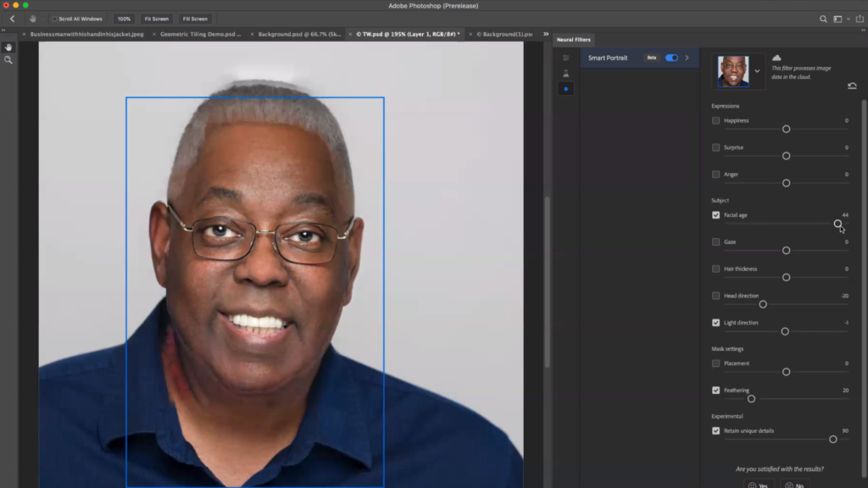Show more document tabs via double-arrow
868x488 pixels.
pos(546,35)
